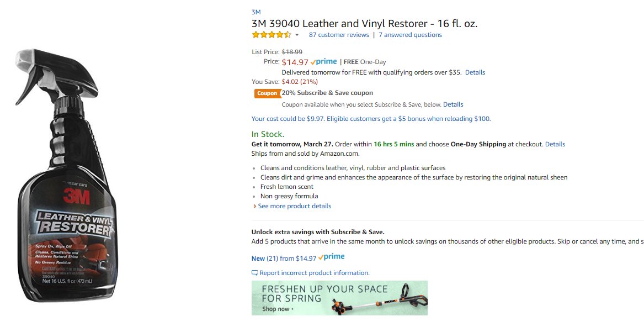Click Shop now in the spring banner
This screenshot has width=644, height=327.
278,309
